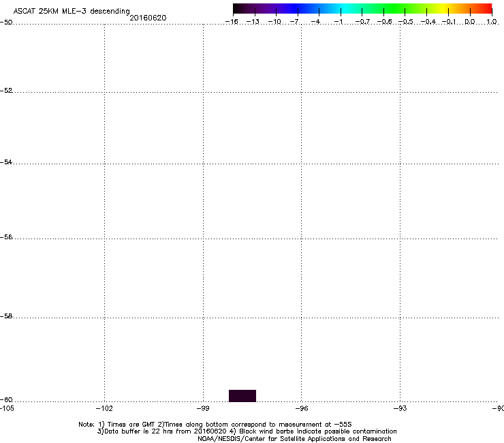
Task: Click the "-13" color scale label
Action: (x=253, y=22)
